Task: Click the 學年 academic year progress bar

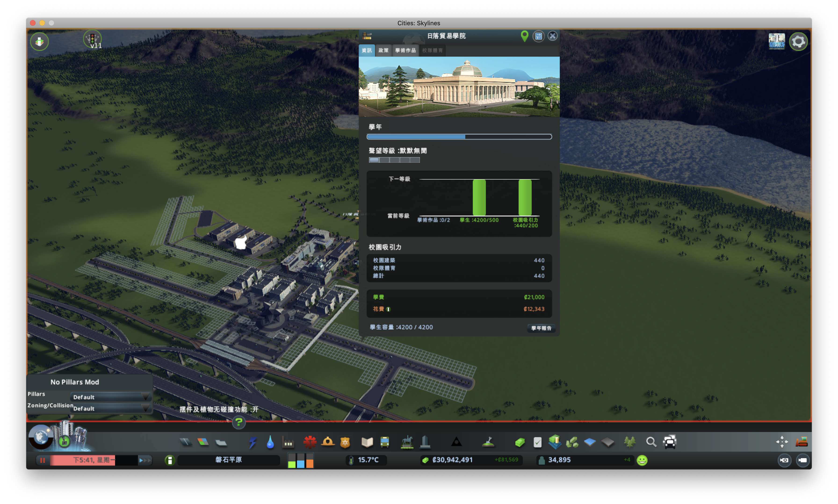Action: pos(459,137)
